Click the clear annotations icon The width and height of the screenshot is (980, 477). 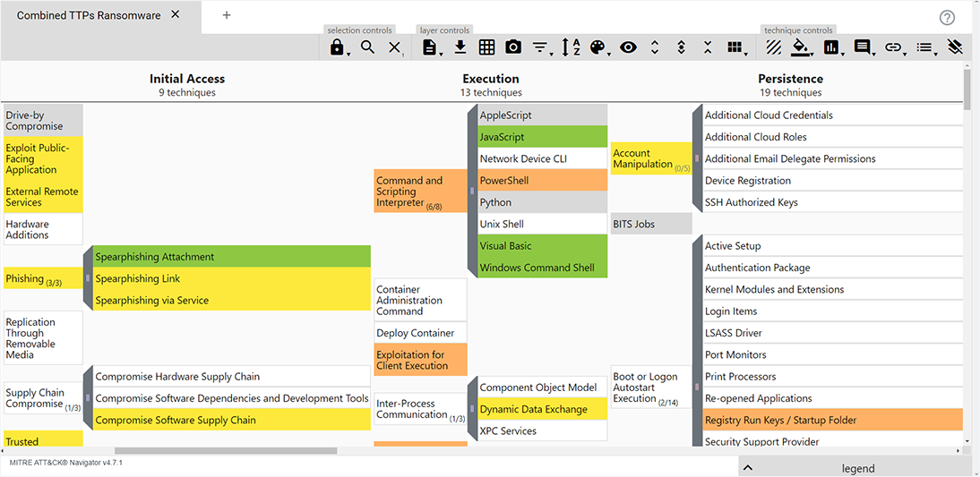pyautogui.click(x=955, y=47)
